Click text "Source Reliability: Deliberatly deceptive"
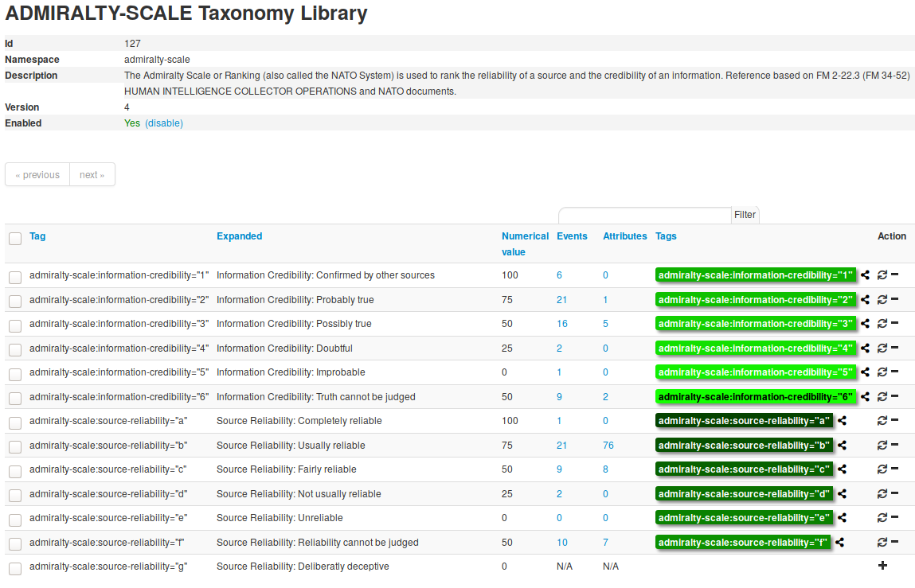 303,567
